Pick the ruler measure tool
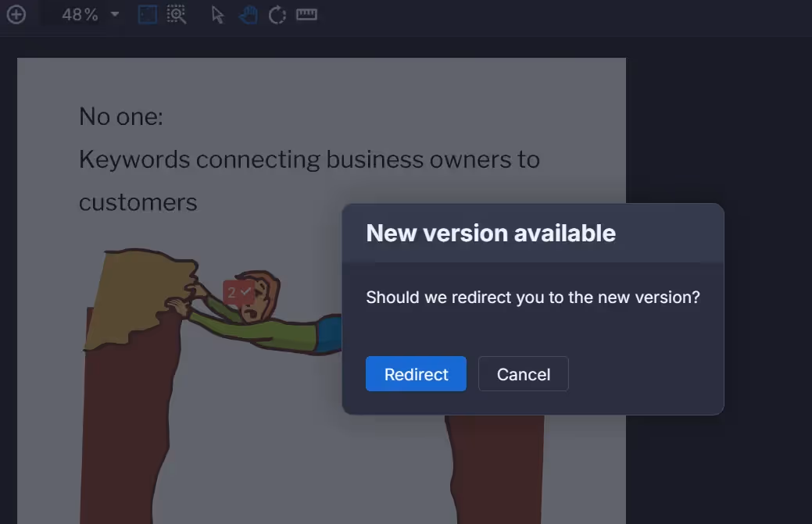812x524 pixels. click(x=306, y=15)
